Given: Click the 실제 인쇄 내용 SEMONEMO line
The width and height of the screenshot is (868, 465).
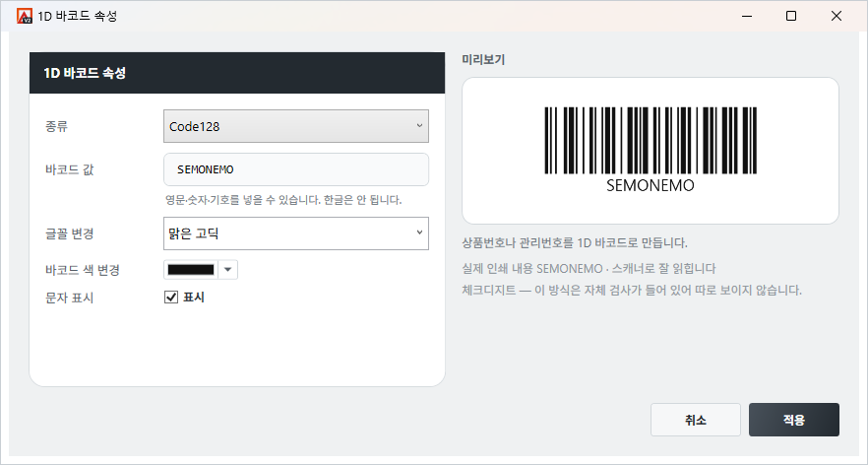Looking at the screenshot, I should click(589, 269).
